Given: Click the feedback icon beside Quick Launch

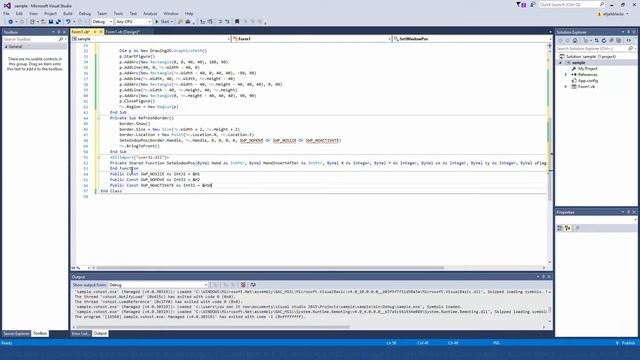Looking at the screenshot, I should (532, 4).
